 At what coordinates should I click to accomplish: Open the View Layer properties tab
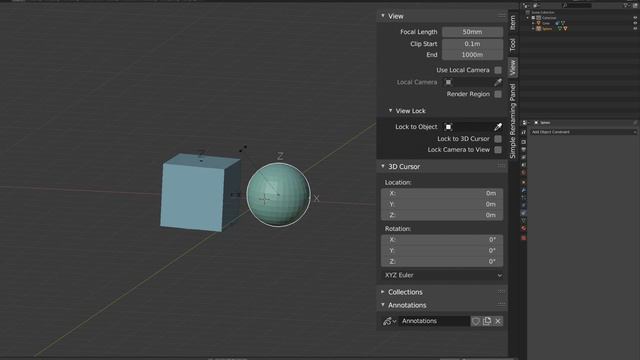(524, 157)
